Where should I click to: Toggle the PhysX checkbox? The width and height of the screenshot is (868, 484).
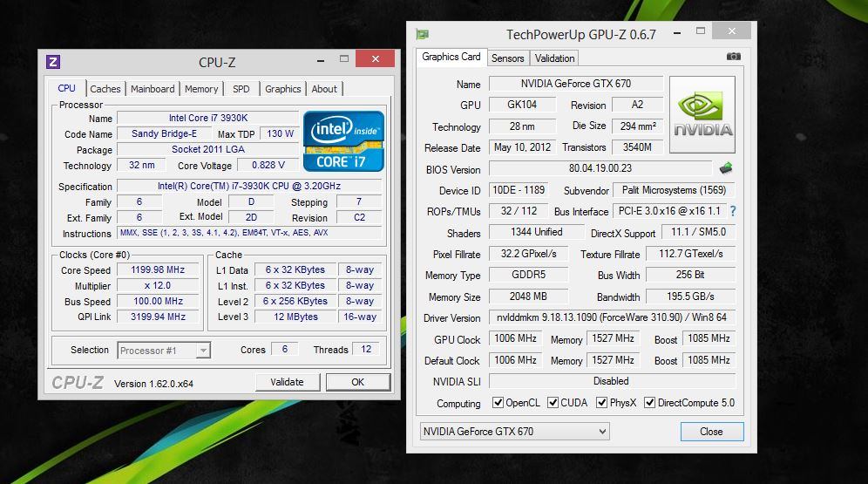click(601, 403)
